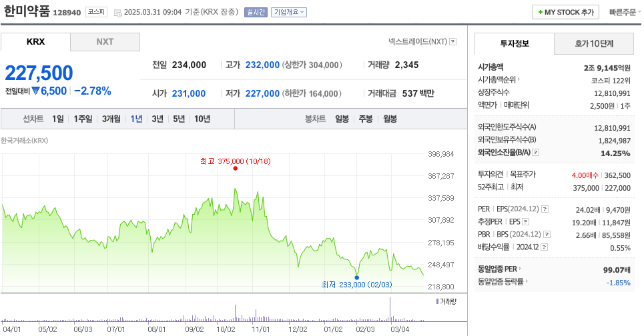Screen dimensions: 644x336
Task: Click the 고가 232,000 value
Action: [262, 65]
